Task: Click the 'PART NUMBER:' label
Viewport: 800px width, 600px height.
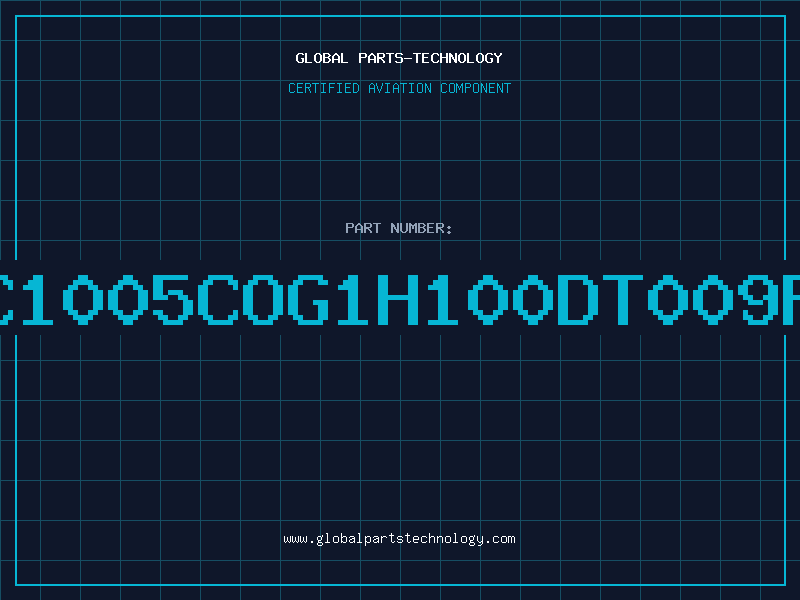Action: tap(399, 228)
